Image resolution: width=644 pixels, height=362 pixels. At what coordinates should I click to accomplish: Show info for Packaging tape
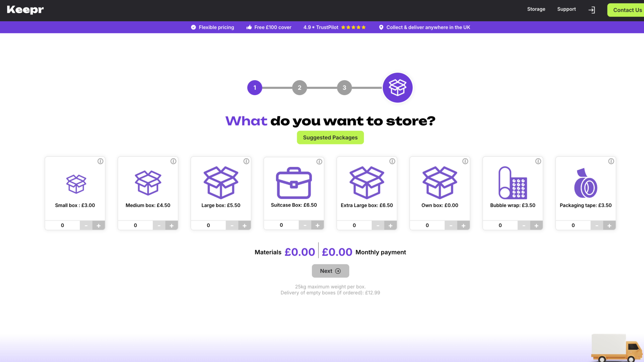click(x=611, y=161)
